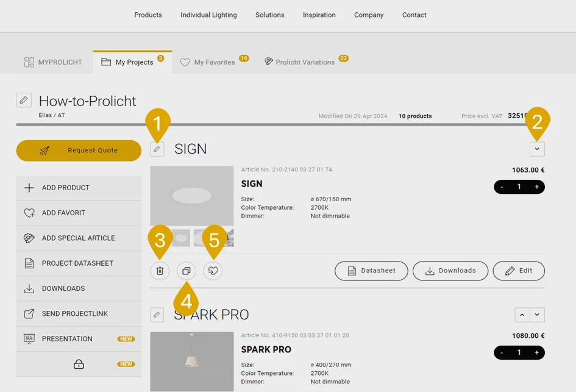Image resolution: width=576 pixels, height=392 pixels.
Task: Click pencil icon beside How-to-Prolicht title
Action: pyautogui.click(x=24, y=101)
